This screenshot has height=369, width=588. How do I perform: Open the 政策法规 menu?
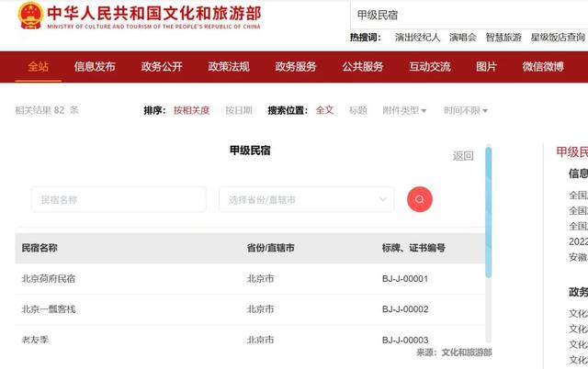(x=229, y=67)
